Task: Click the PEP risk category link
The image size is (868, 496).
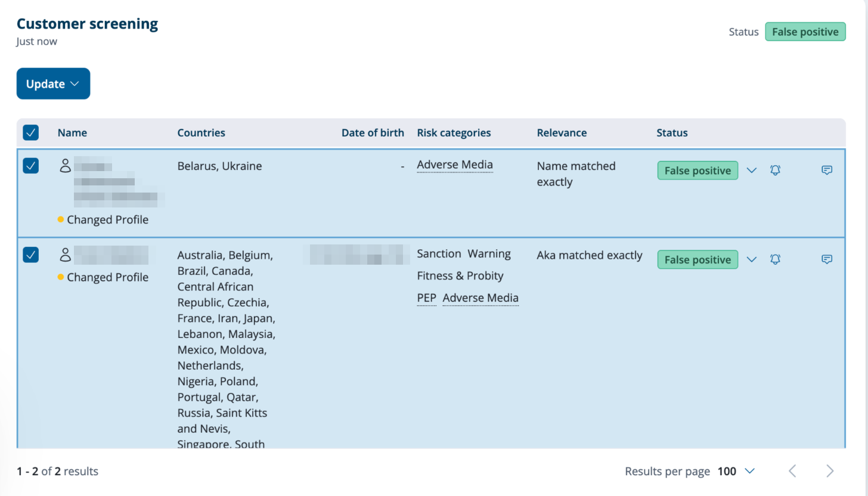Action: click(x=426, y=297)
